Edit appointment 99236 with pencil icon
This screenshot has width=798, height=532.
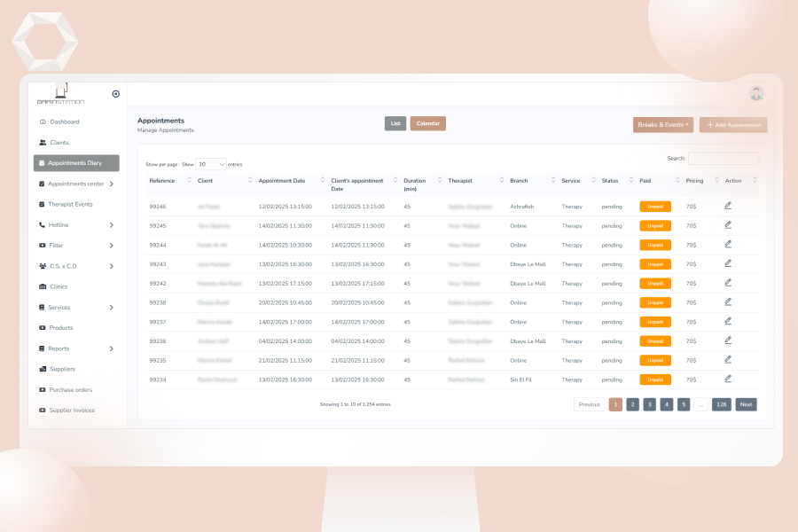click(x=728, y=340)
